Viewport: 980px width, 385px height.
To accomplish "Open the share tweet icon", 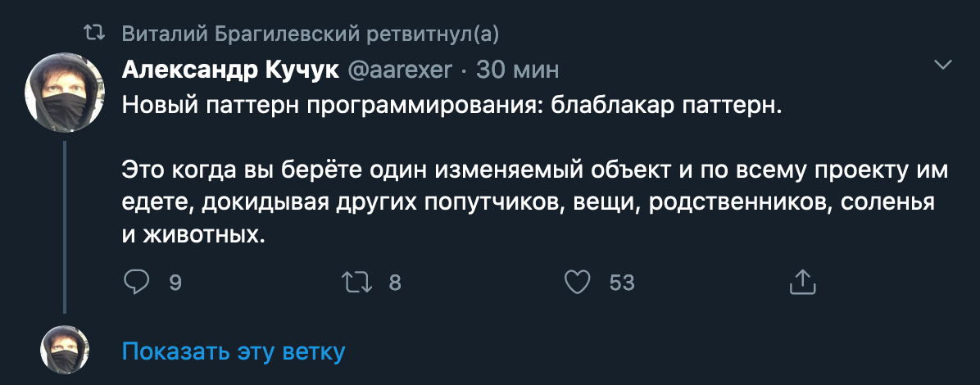I will (802, 283).
